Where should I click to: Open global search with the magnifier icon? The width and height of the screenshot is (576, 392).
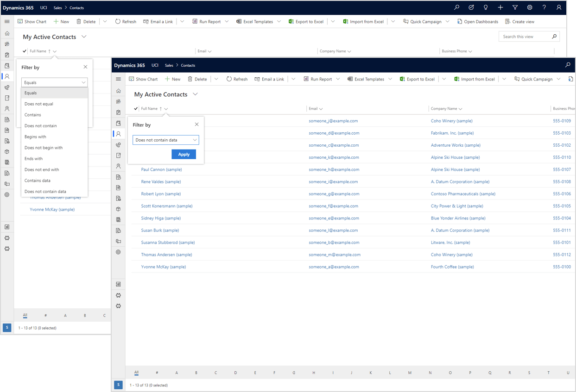(x=457, y=7)
